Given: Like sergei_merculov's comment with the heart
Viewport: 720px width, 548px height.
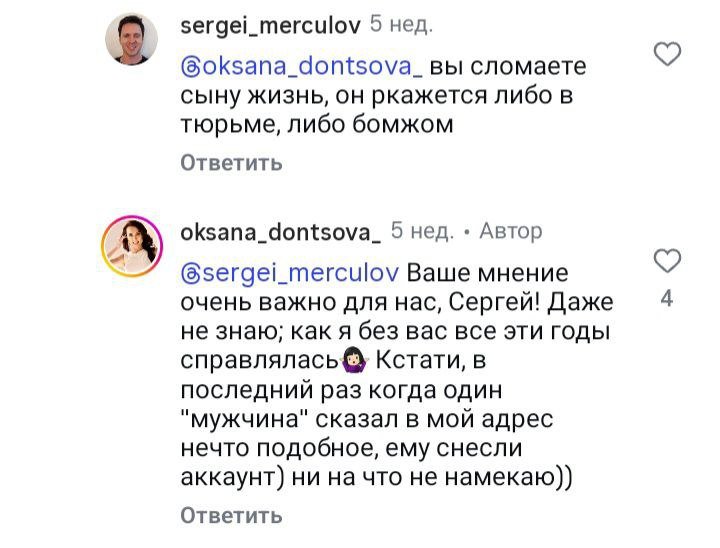Looking at the screenshot, I should tap(667, 55).
